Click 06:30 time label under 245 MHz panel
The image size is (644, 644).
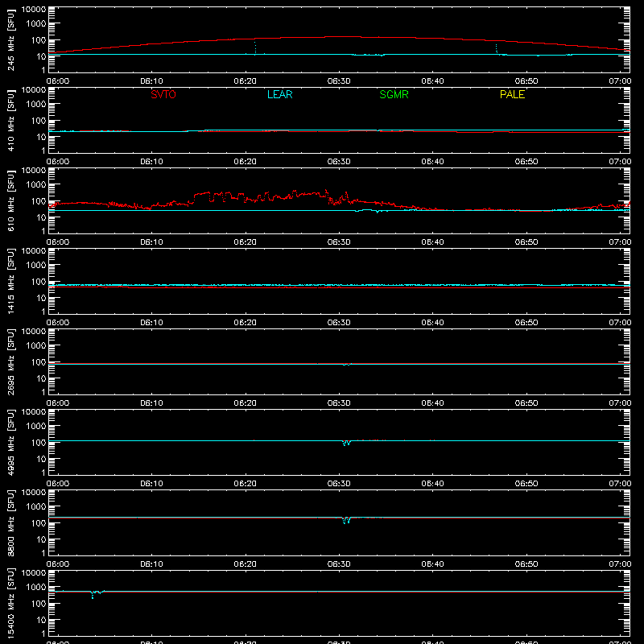pyautogui.click(x=339, y=81)
